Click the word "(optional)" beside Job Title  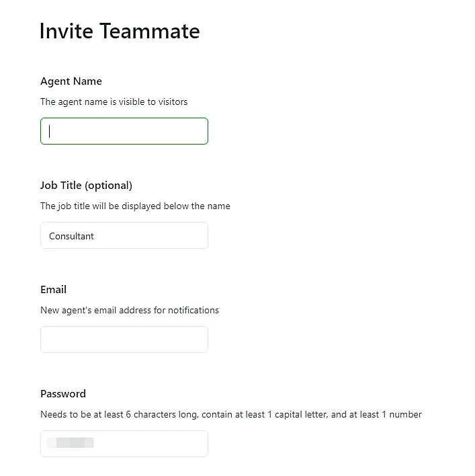108,186
